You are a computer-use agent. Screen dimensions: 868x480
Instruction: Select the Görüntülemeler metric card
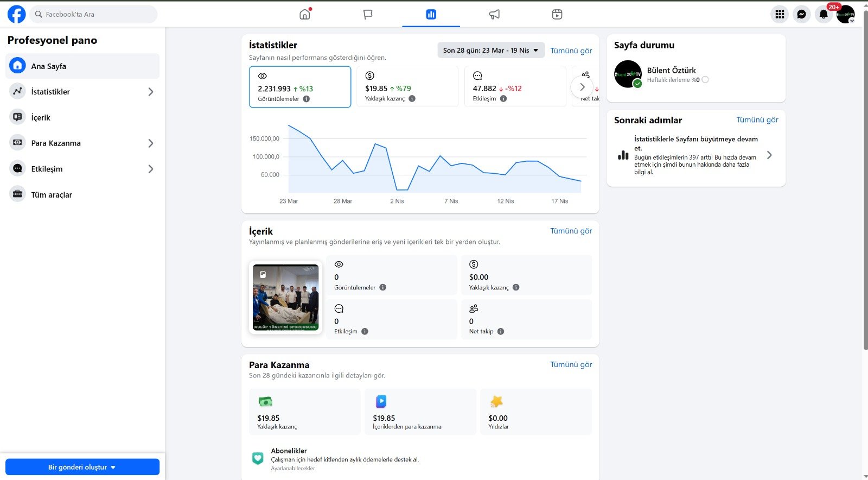pos(299,87)
